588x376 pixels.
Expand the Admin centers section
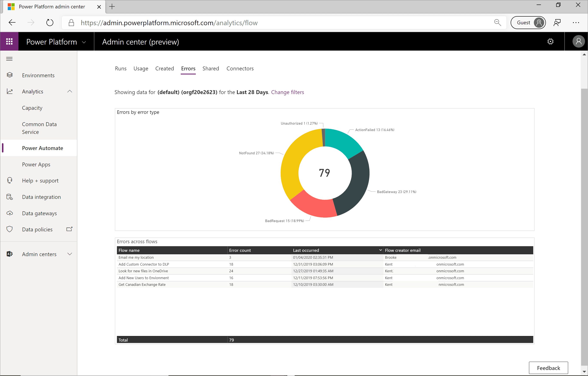(x=70, y=254)
